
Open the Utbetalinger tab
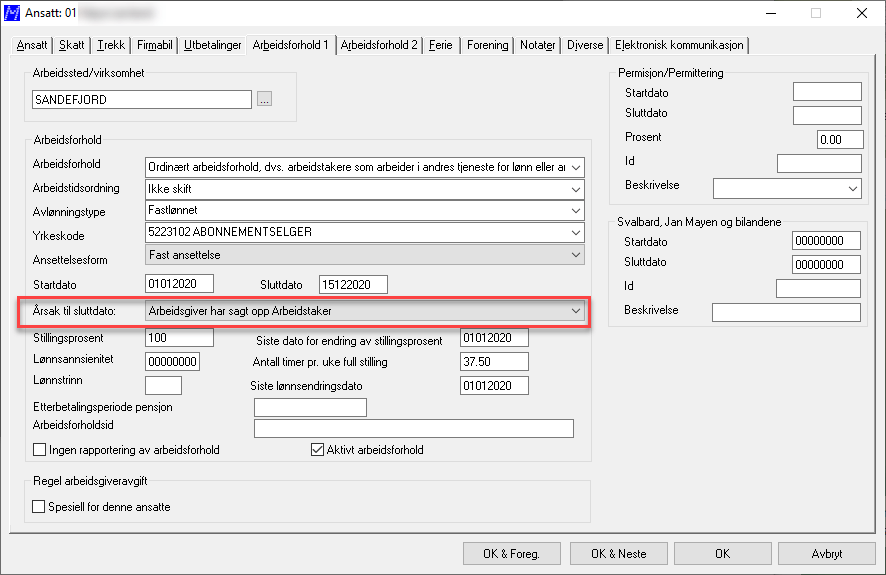[212, 45]
